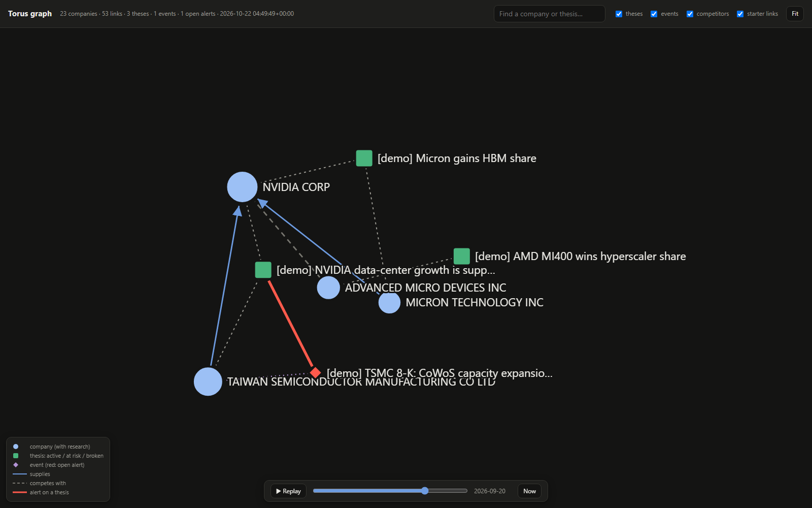
Task: Select the NVIDIA CORP company node
Action: pos(242,187)
